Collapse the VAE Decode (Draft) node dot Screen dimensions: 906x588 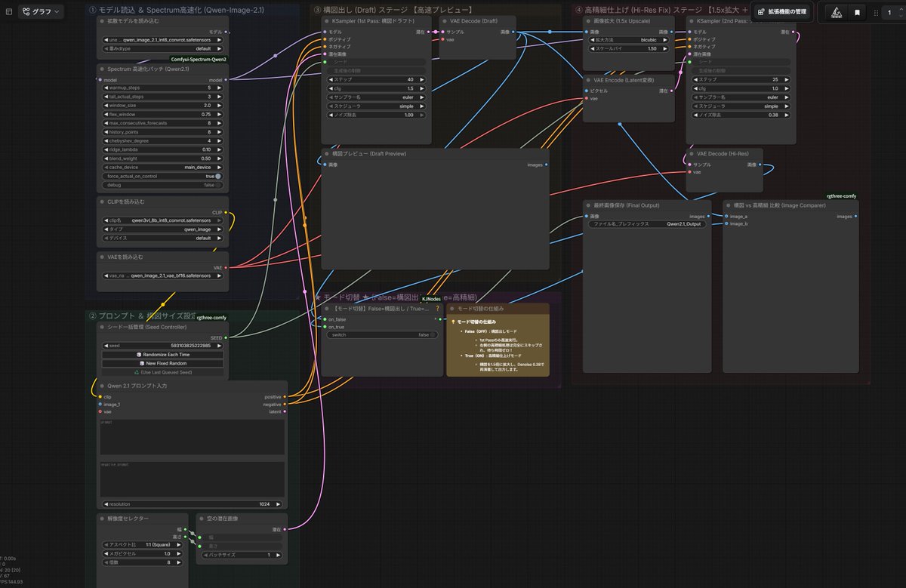pos(444,20)
